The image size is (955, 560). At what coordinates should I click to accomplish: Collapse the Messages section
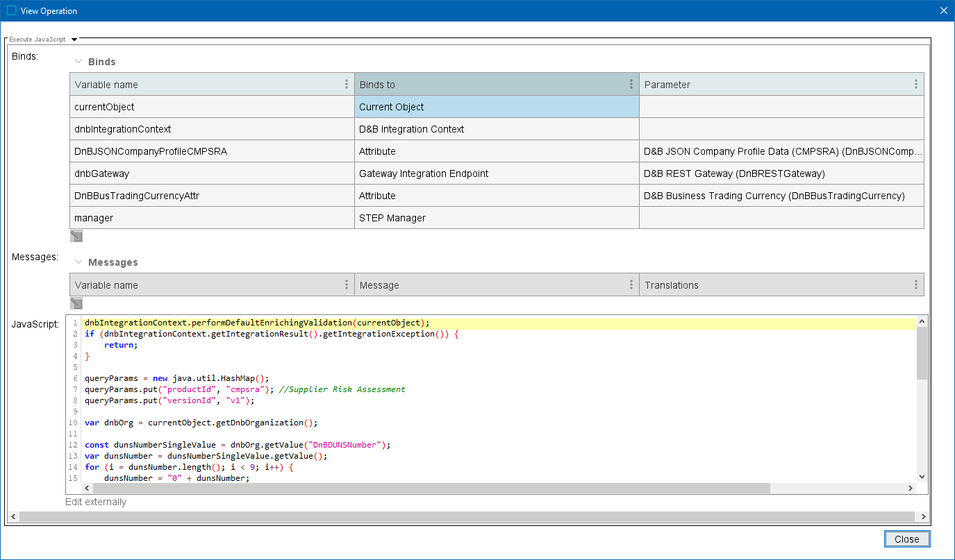click(x=78, y=262)
